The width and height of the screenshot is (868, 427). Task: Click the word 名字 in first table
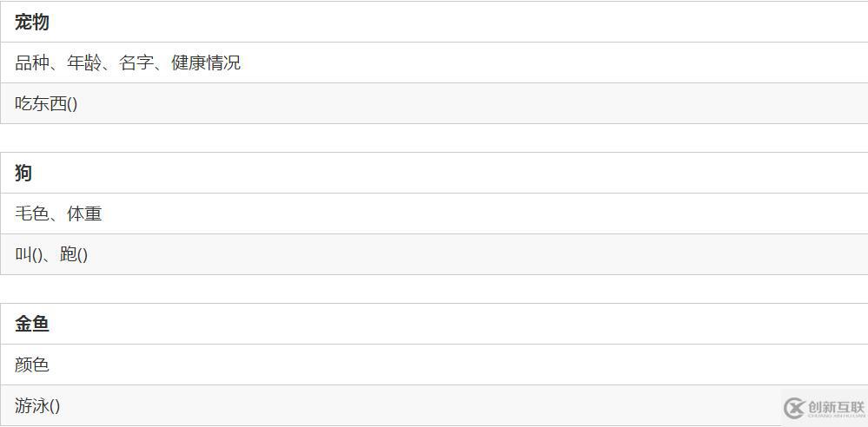136,62
